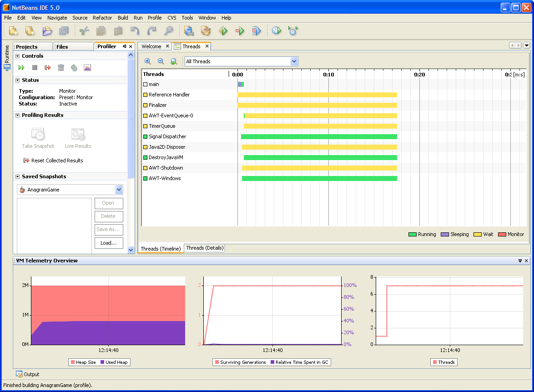Viewport: 534px width, 392px height.
Task: Switch to the Files tab
Action: [x=74, y=47]
